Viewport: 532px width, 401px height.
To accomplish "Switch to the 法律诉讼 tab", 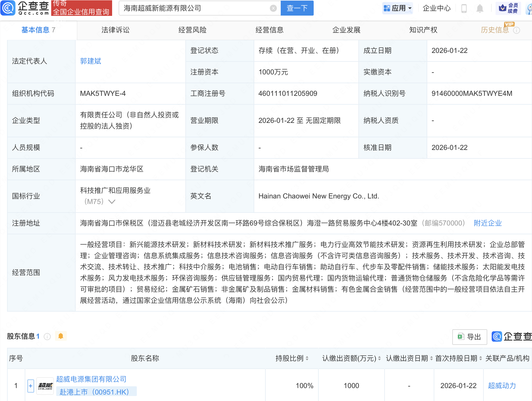I will point(115,30).
